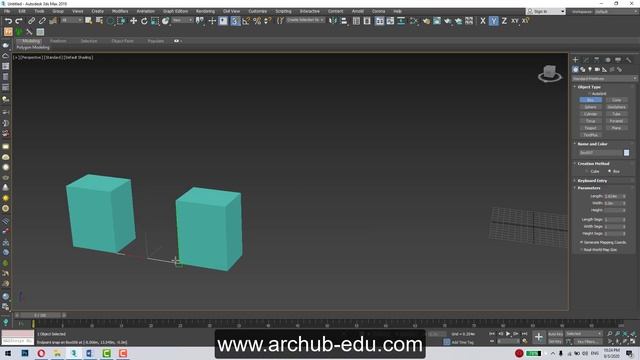The width and height of the screenshot is (640, 360).
Task: Open the Sign In dropdown
Action: (x=546, y=11)
